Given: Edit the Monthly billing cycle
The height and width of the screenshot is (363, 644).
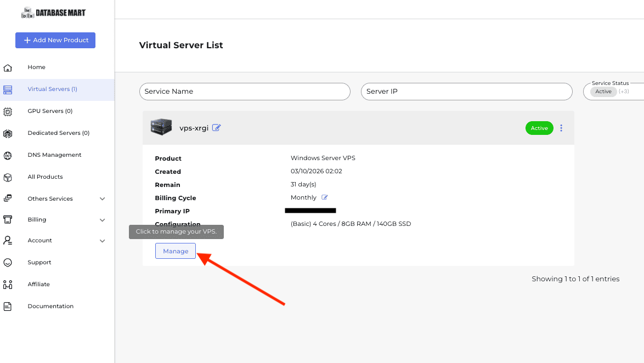Looking at the screenshot, I should tap(324, 197).
